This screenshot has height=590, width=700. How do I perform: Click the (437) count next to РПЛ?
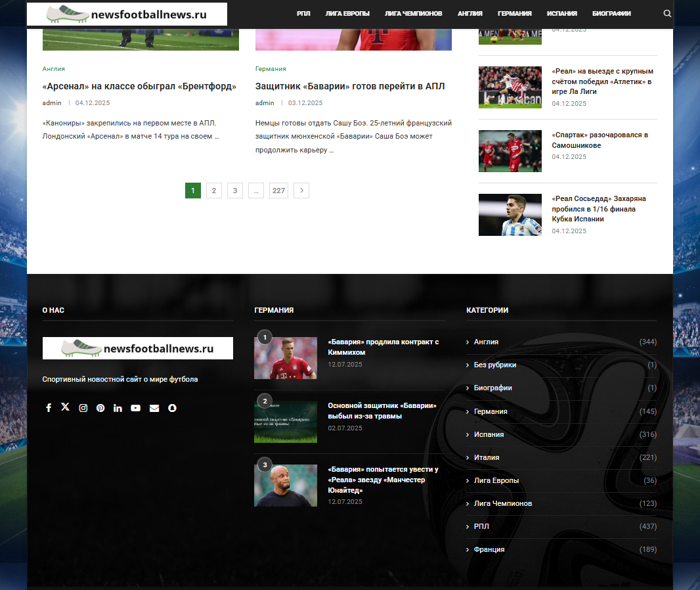coord(647,526)
